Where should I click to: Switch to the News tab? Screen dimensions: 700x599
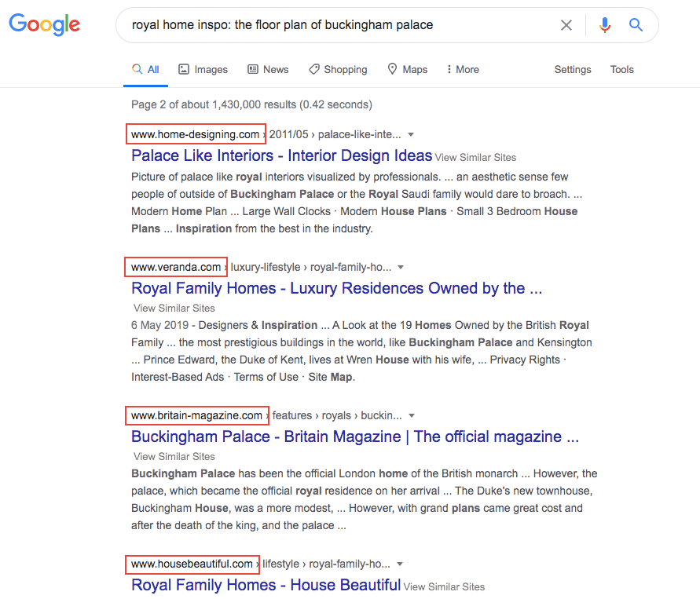(269, 70)
